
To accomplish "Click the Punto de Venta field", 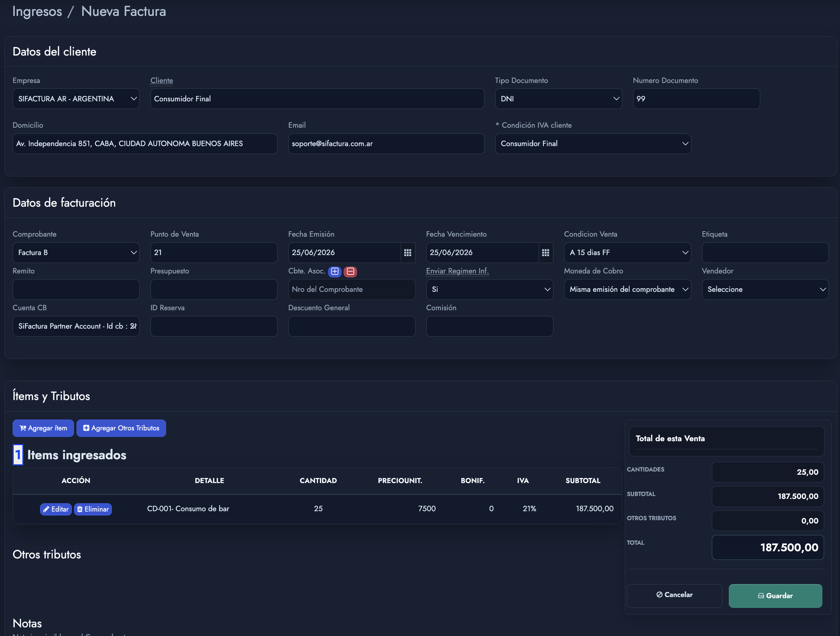I will click(x=214, y=253).
